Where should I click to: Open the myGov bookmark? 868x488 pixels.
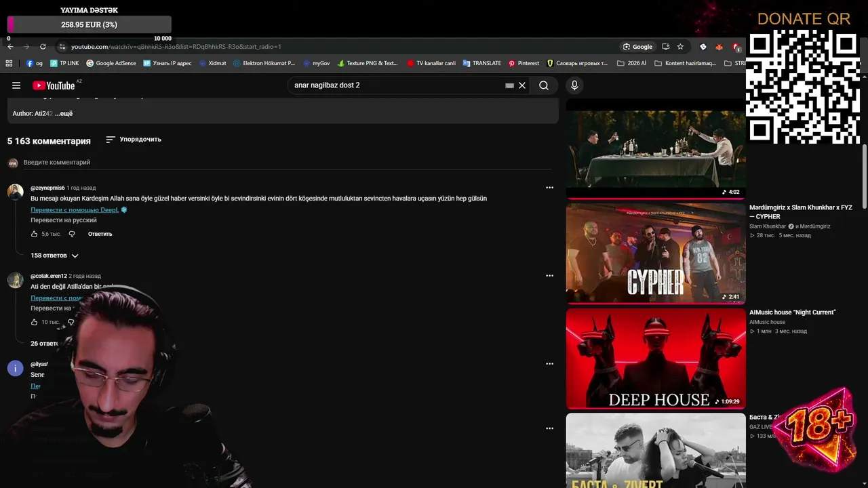316,63
